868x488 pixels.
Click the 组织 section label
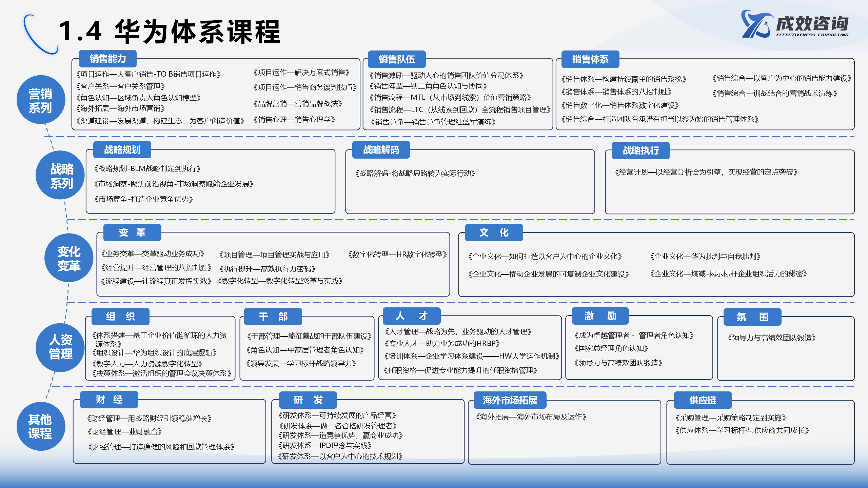pyautogui.click(x=120, y=317)
